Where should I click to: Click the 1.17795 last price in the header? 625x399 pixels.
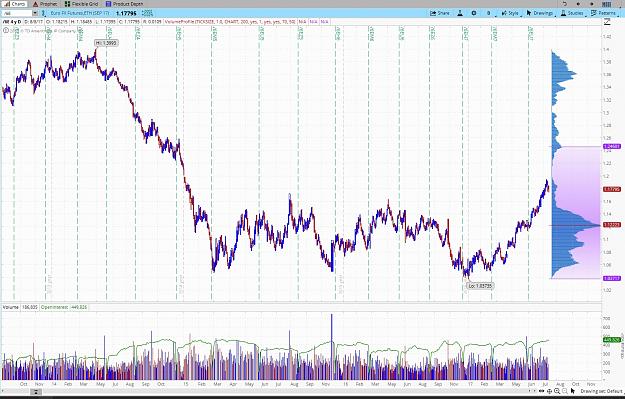126,13
